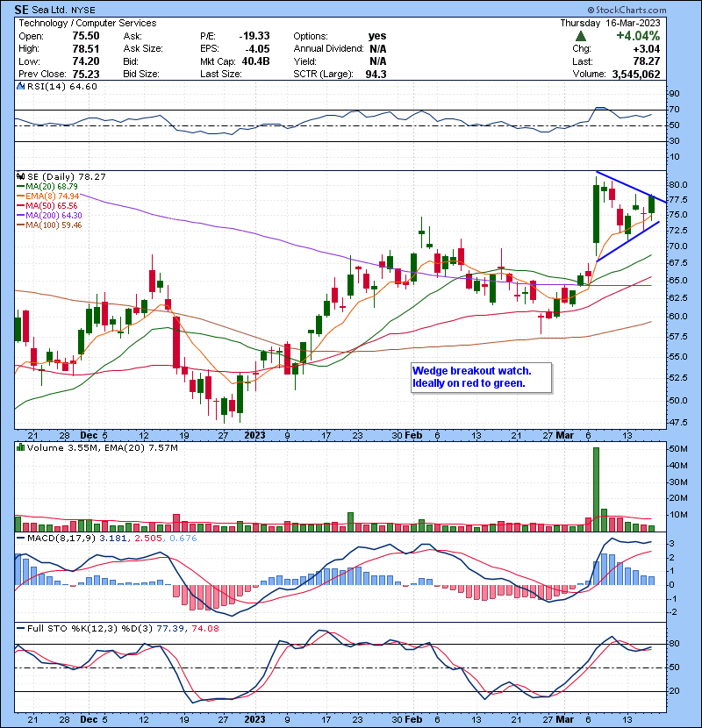This screenshot has height=728, width=702.
Task: Click the Prev Close value 75.23
Action: point(86,75)
